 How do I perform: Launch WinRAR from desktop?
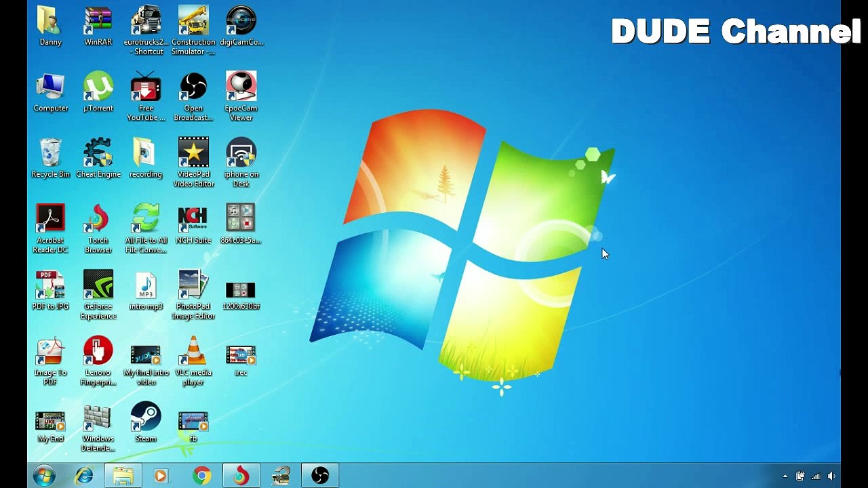98,26
